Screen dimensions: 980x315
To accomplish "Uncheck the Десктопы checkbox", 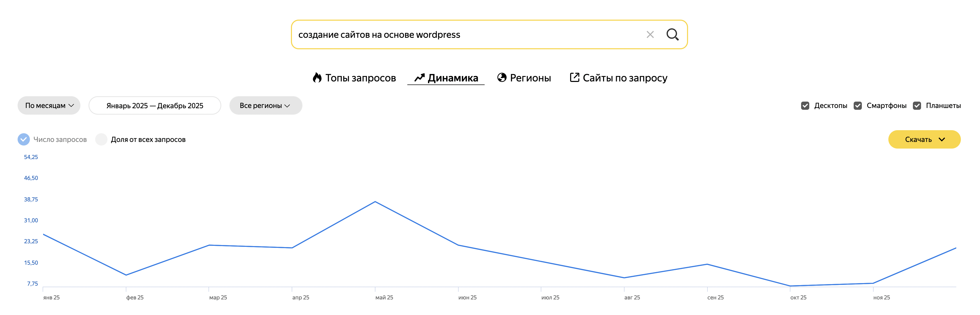I will (x=805, y=106).
